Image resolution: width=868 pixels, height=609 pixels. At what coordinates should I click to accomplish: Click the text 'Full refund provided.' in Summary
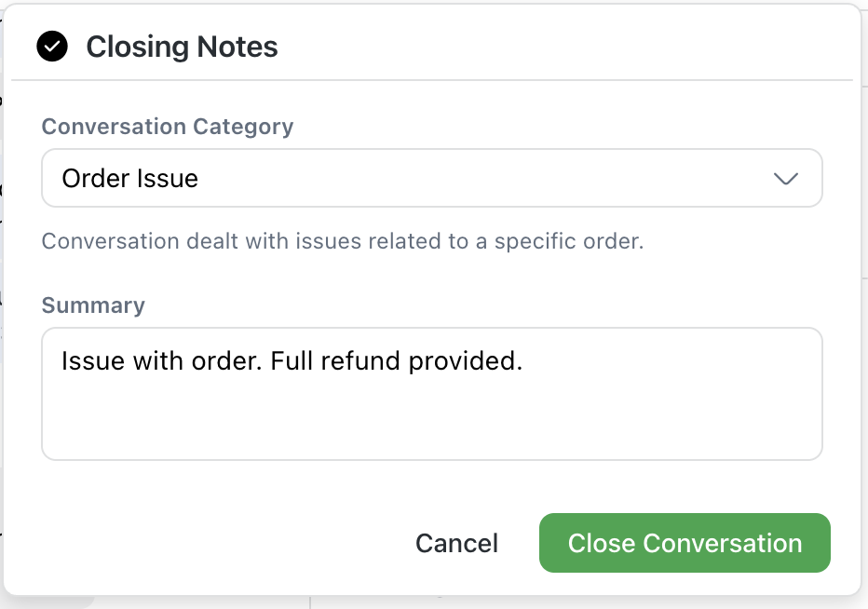pyautogui.click(x=397, y=360)
